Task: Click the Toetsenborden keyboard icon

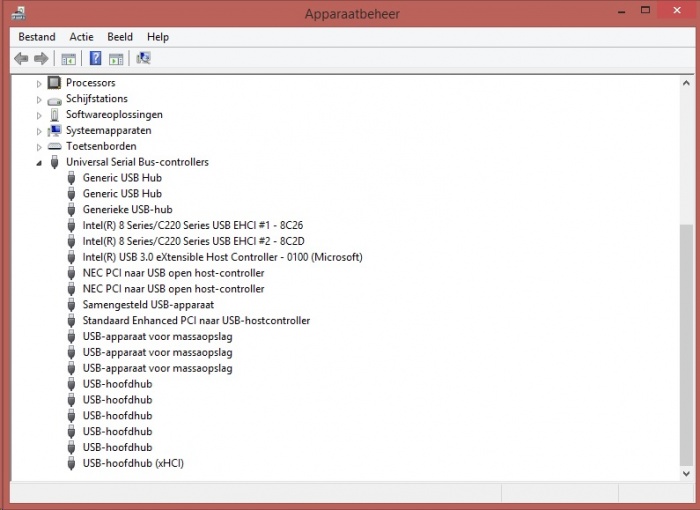Action: pyautogui.click(x=54, y=146)
